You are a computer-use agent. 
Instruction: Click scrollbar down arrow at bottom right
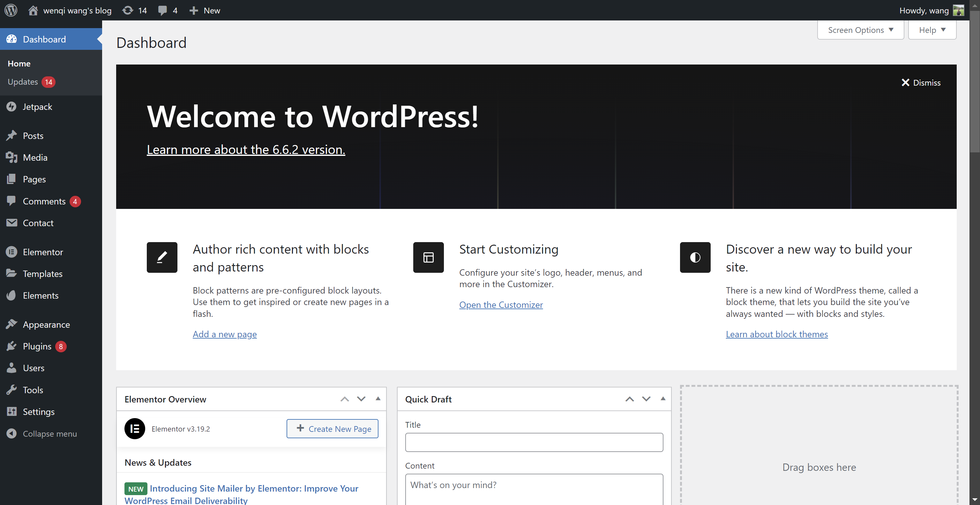click(974, 500)
